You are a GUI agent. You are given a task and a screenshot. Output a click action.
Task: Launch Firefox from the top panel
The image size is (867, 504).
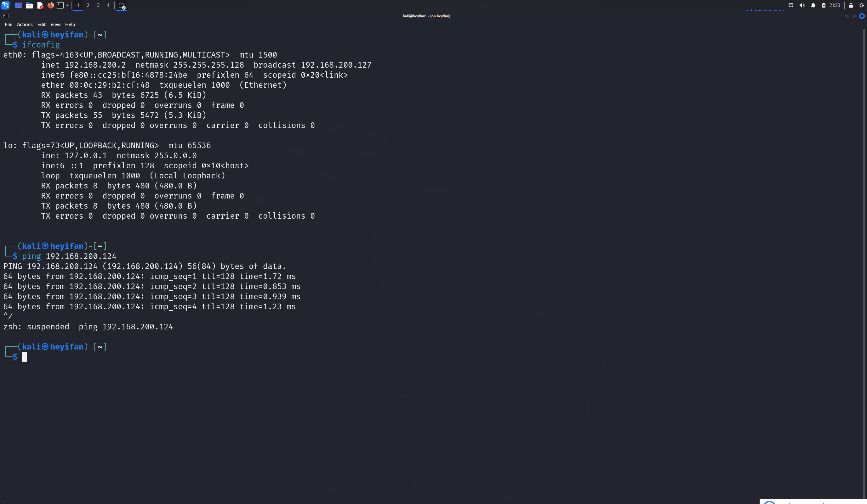tap(51, 5)
